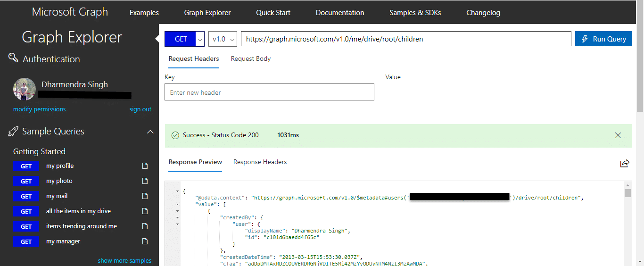Open docs icon for my photo query

[145, 181]
